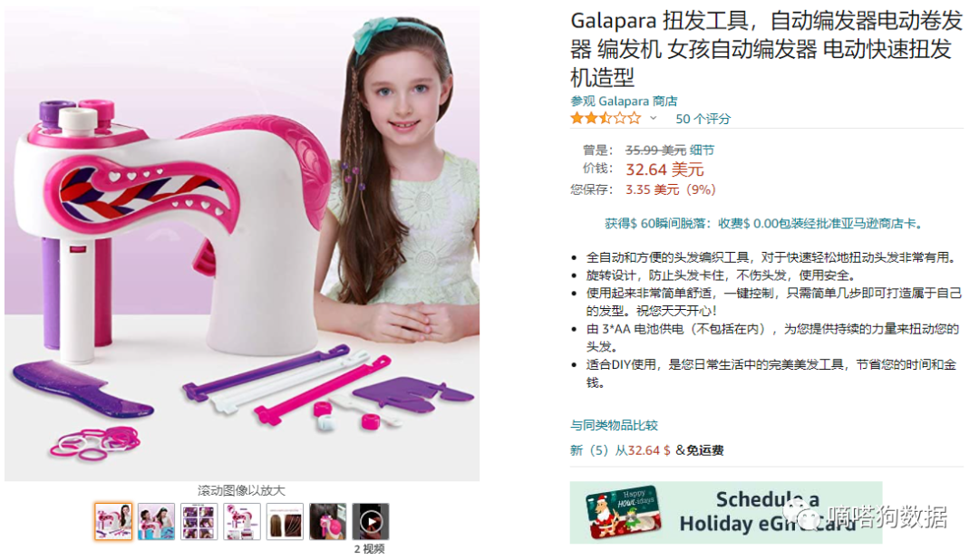Click the main product image to zoom

tap(242, 244)
